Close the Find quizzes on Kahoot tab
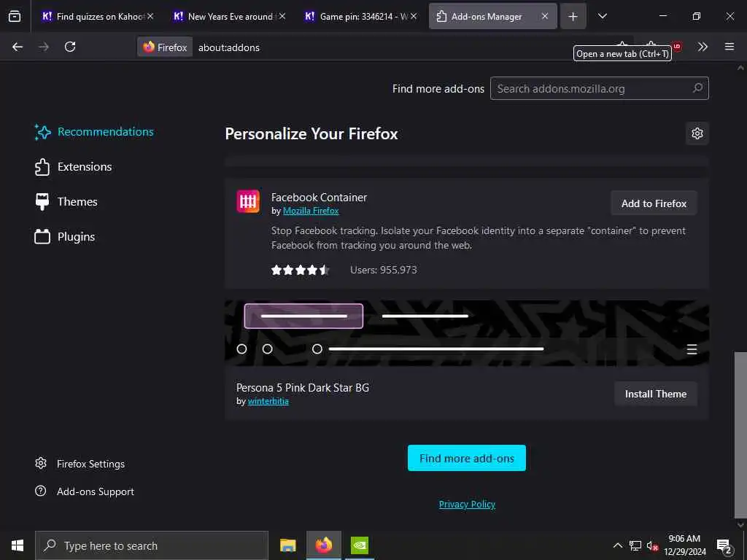The width and height of the screenshot is (747, 560). tap(150, 16)
